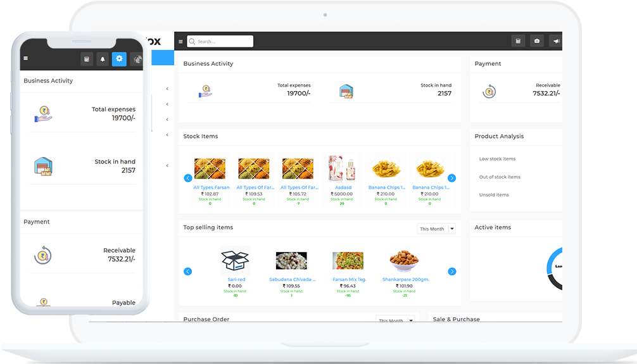Tap the bell notification icon on phone

103,59
